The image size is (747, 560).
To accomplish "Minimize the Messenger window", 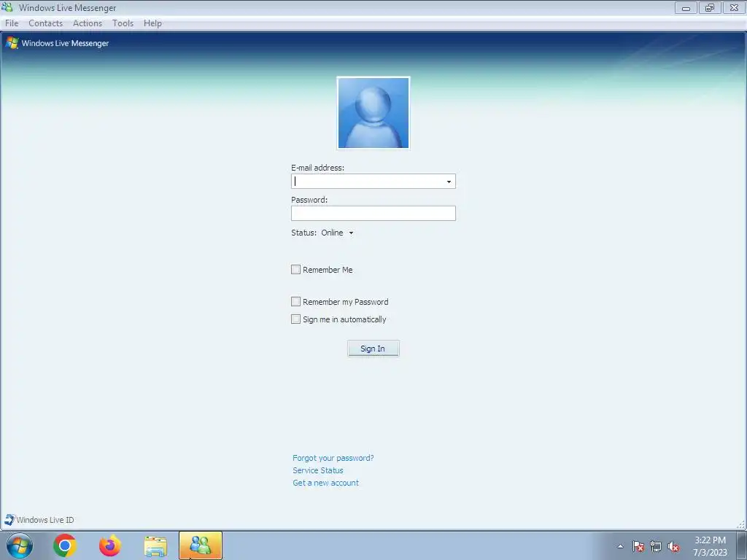I will tap(686, 7).
